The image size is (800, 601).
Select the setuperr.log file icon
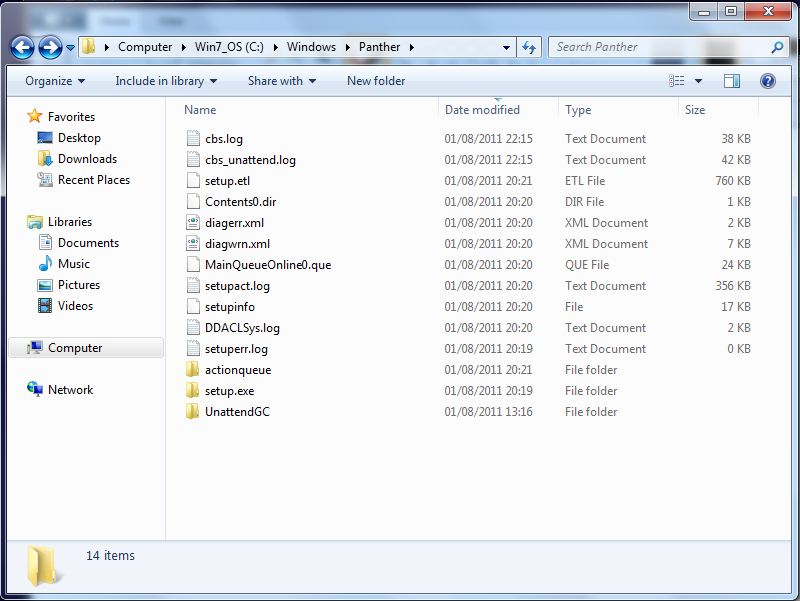193,348
